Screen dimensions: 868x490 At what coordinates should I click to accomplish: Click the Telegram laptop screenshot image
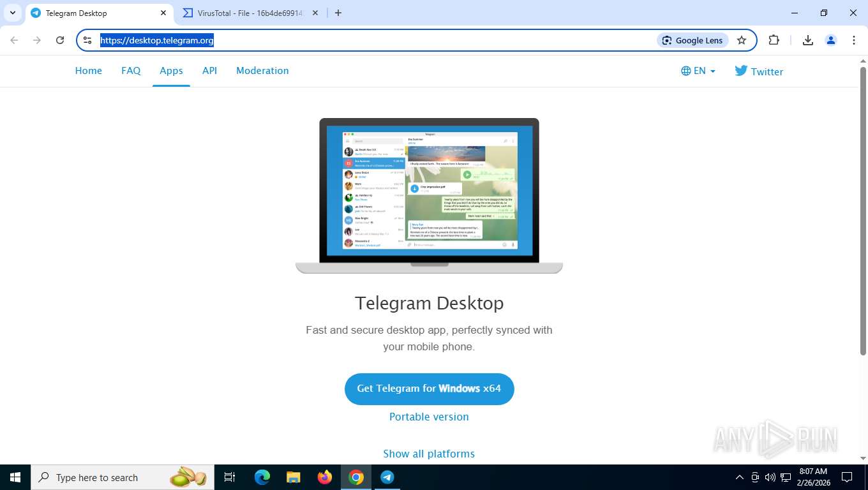(429, 196)
